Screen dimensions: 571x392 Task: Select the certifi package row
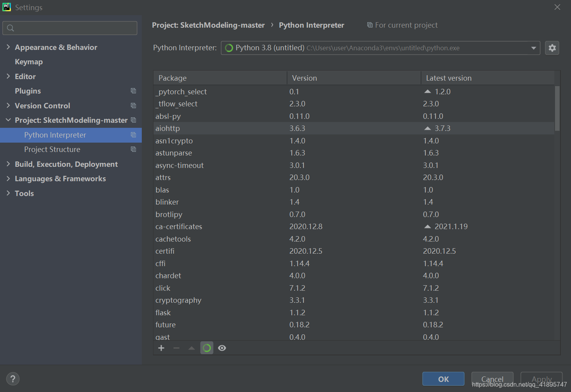(354, 251)
